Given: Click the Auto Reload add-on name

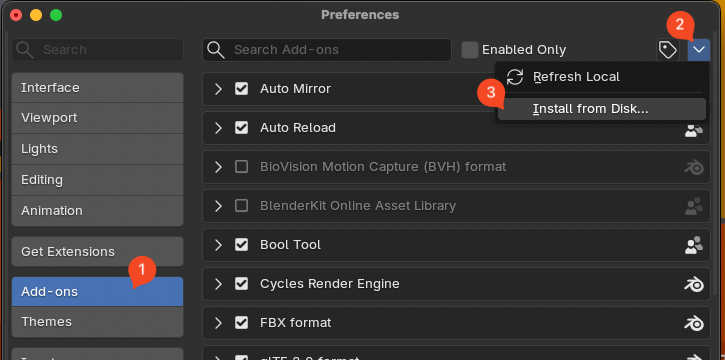Looking at the screenshot, I should point(298,128).
